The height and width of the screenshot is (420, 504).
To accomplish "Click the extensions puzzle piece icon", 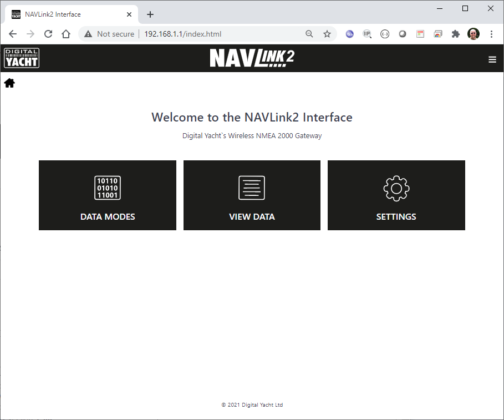I will [x=455, y=34].
